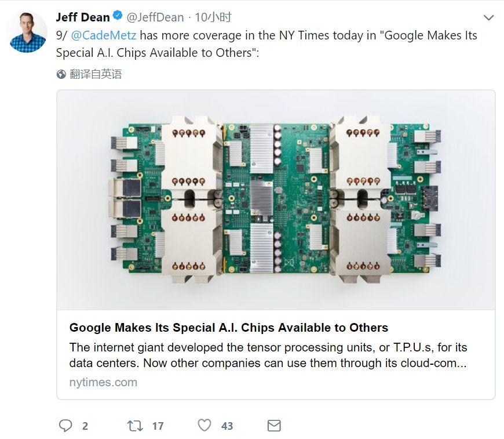Image resolution: width=504 pixels, height=439 pixels.
Task: Open Jeff Dean's profile picture
Action: (27, 32)
